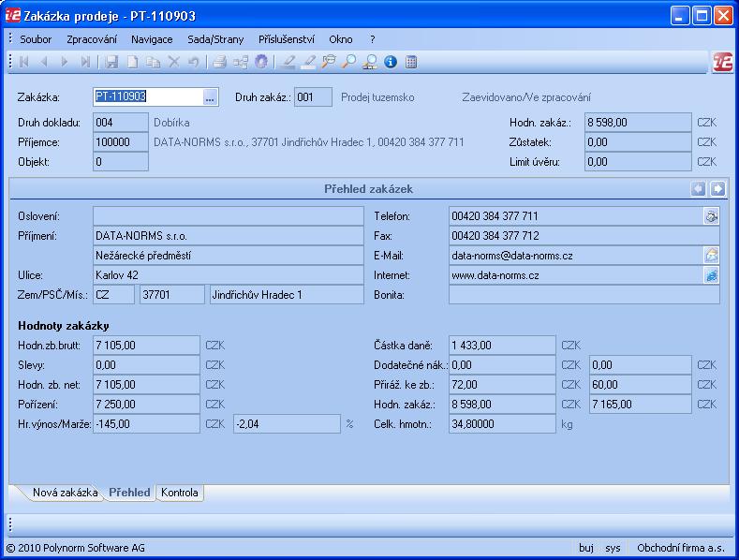Click magnifier with ruler icon
The width and height of the screenshot is (739, 560).
pos(370,62)
